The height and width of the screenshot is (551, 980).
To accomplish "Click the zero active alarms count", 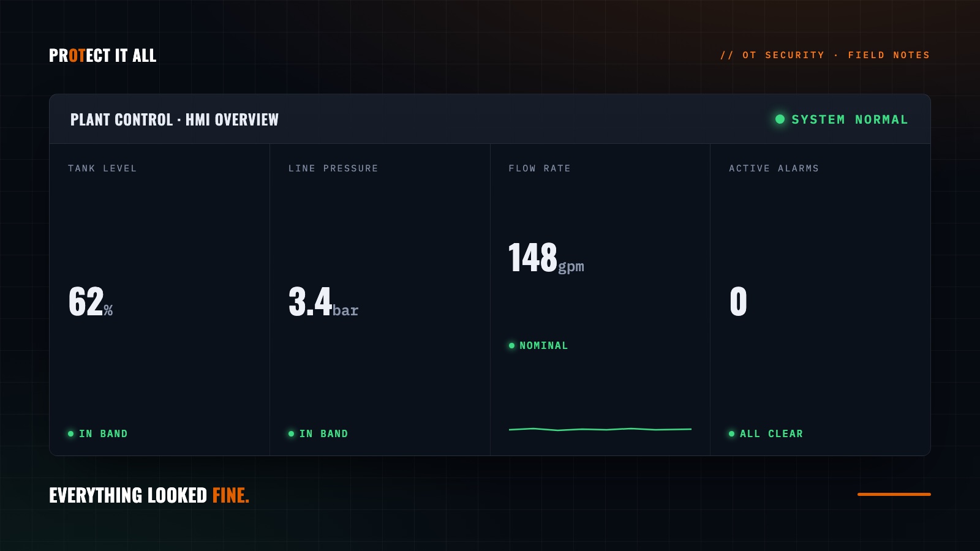I will point(738,302).
